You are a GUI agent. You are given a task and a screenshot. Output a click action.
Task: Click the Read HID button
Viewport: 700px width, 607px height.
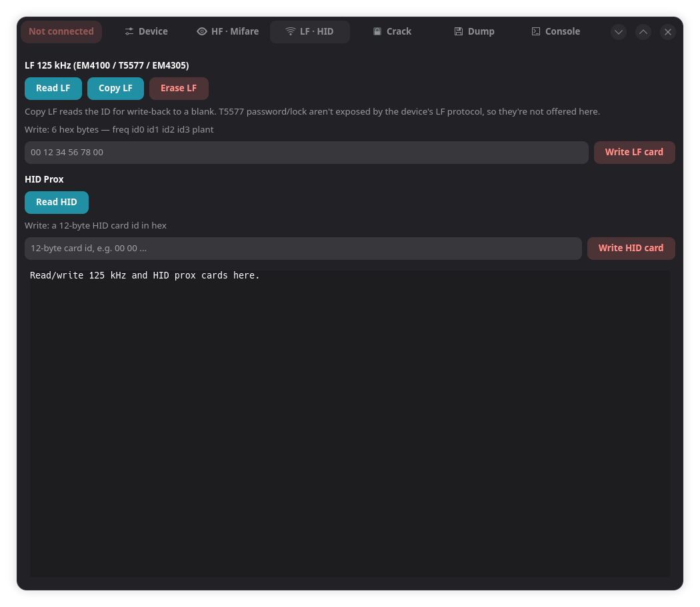pyautogui.click(x=57, y=202)
